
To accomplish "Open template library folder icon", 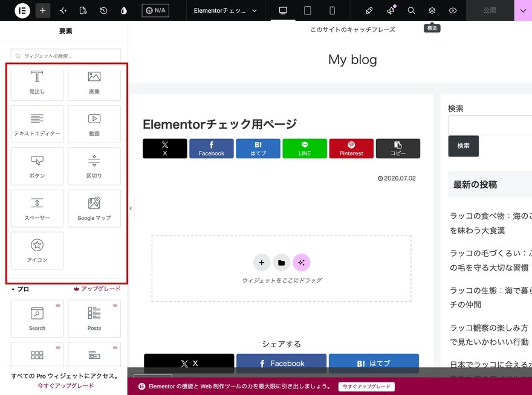I will pos(281,263).
